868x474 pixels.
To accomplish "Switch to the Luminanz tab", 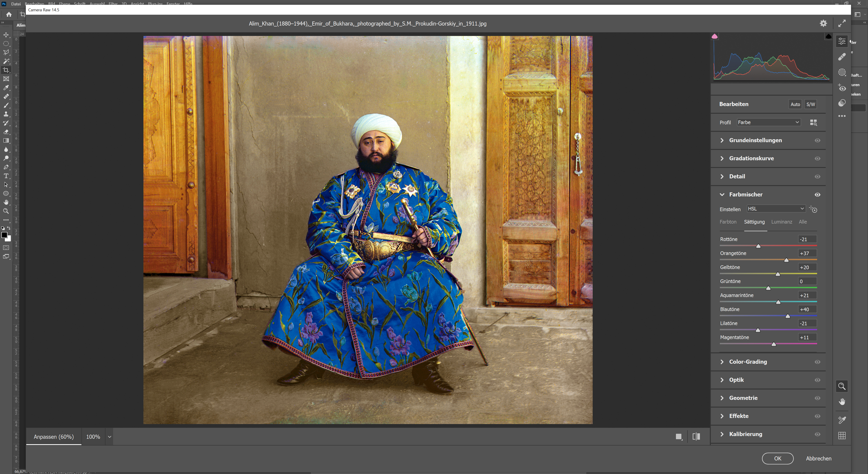I will coord(782,222).
